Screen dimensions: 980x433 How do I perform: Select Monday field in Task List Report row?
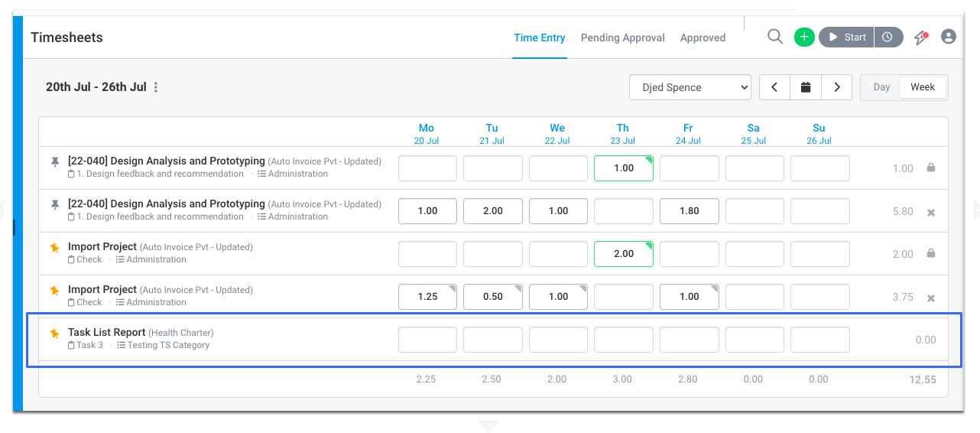pyautogui.click(x=427, y=340)
